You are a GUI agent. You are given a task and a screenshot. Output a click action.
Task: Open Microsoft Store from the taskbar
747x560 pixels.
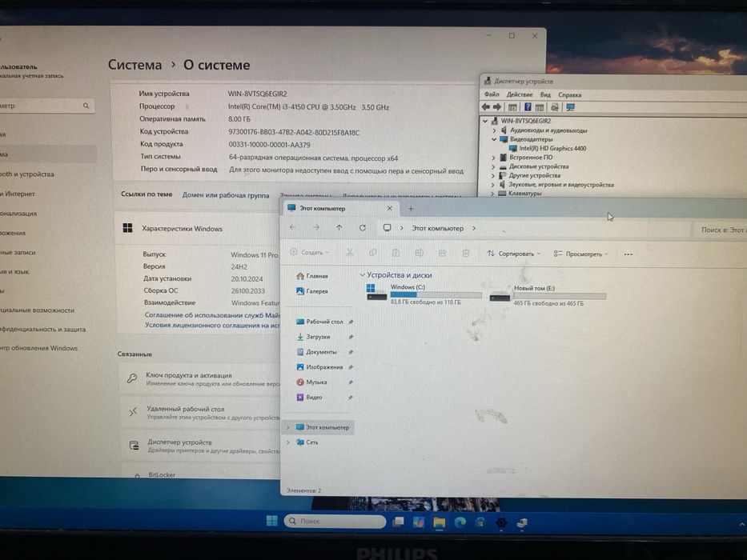pyautogui.click(x=480, y=523)
